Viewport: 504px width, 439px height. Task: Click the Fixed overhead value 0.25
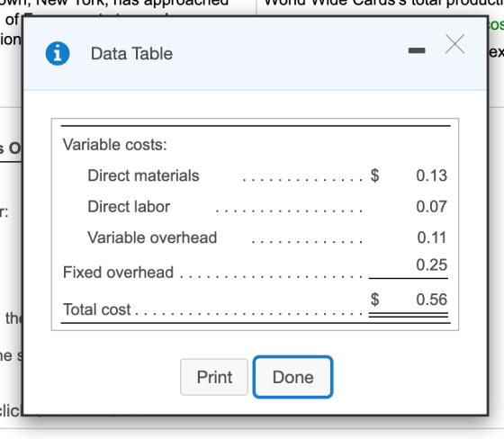pos(431,264)
